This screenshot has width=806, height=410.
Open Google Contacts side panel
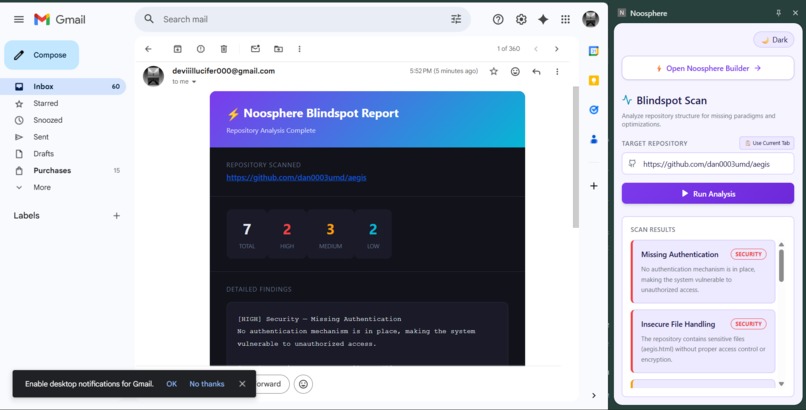click(x=594, y=139)
